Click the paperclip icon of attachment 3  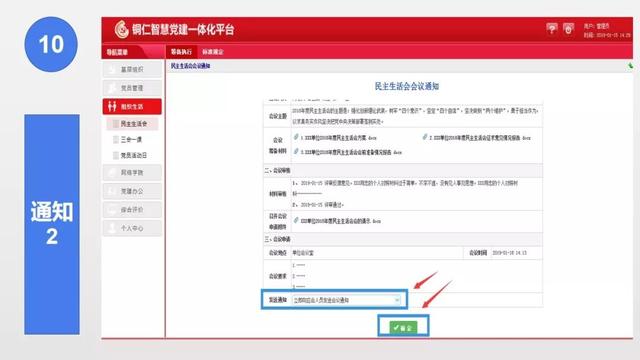point(296,151)
